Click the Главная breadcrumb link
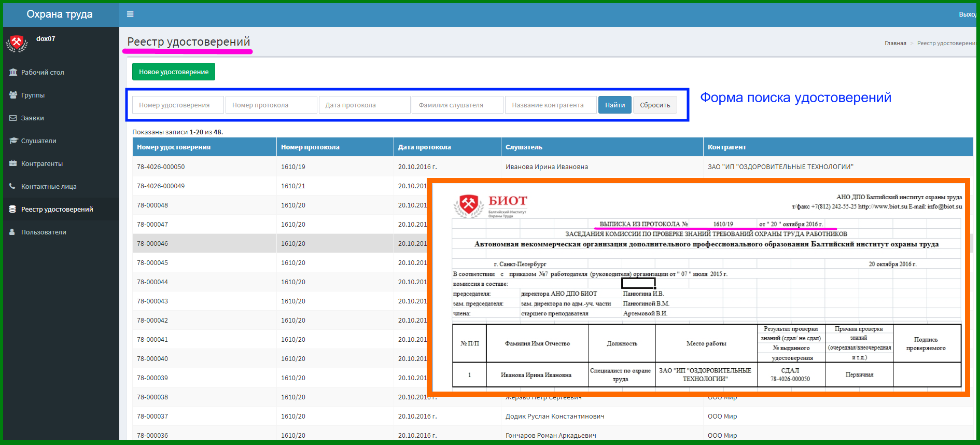Image resolution: width=980 pixels, height=445 pixels. (895, 43)
